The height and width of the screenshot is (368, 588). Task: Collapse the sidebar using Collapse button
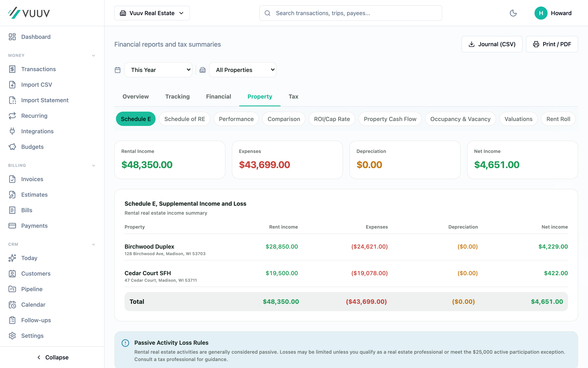point(52,357)
